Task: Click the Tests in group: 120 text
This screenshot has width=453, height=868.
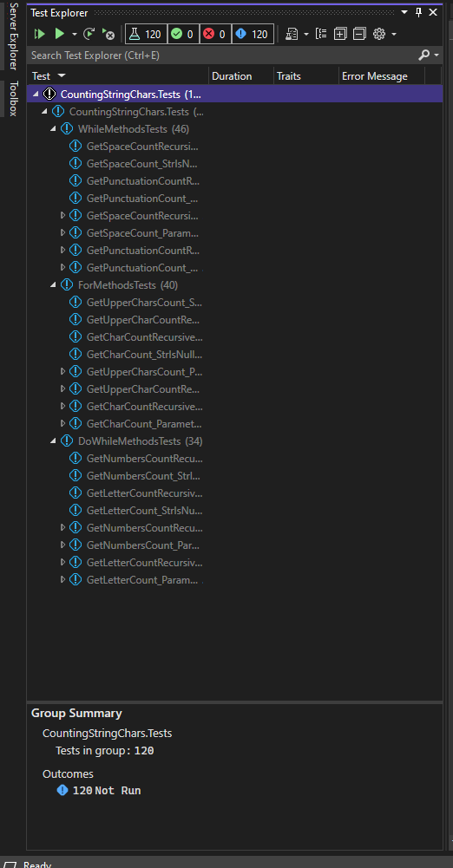Action: (x=105, y=751)
